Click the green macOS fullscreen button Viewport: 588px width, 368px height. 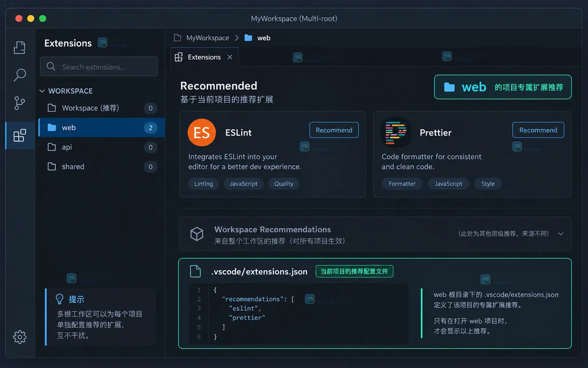click(x=42, y=18)
